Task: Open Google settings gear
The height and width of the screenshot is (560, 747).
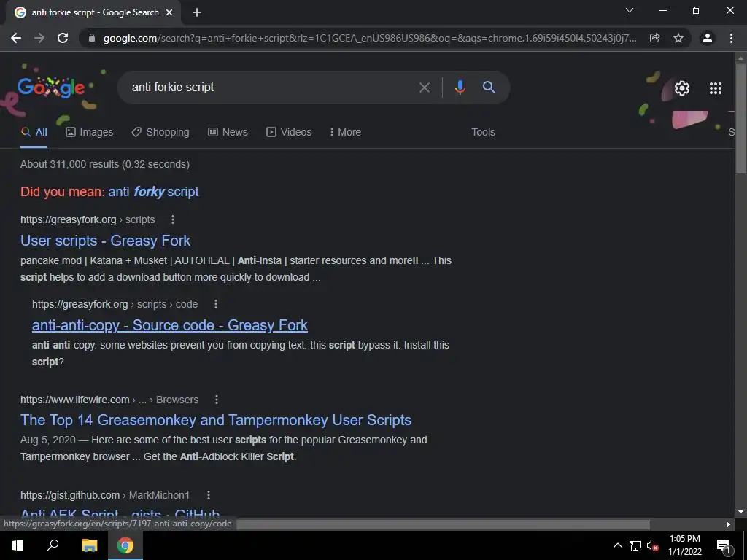Action: pos(682,88)
